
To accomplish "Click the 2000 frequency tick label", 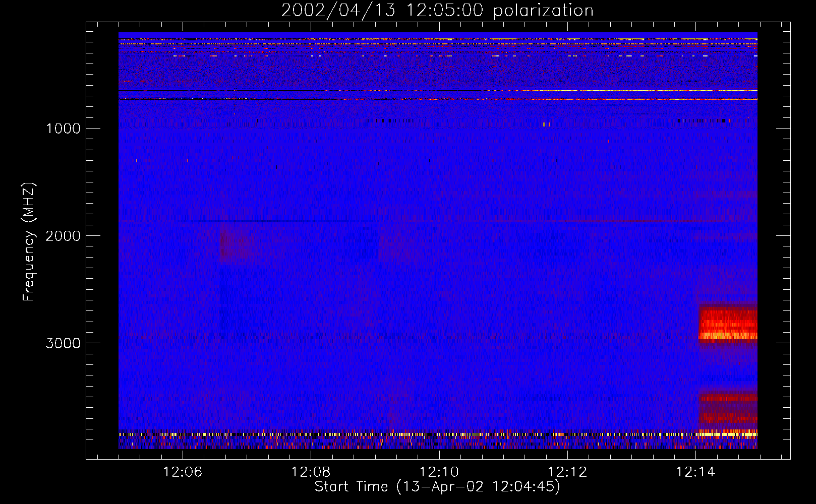I will click(63, 235).
